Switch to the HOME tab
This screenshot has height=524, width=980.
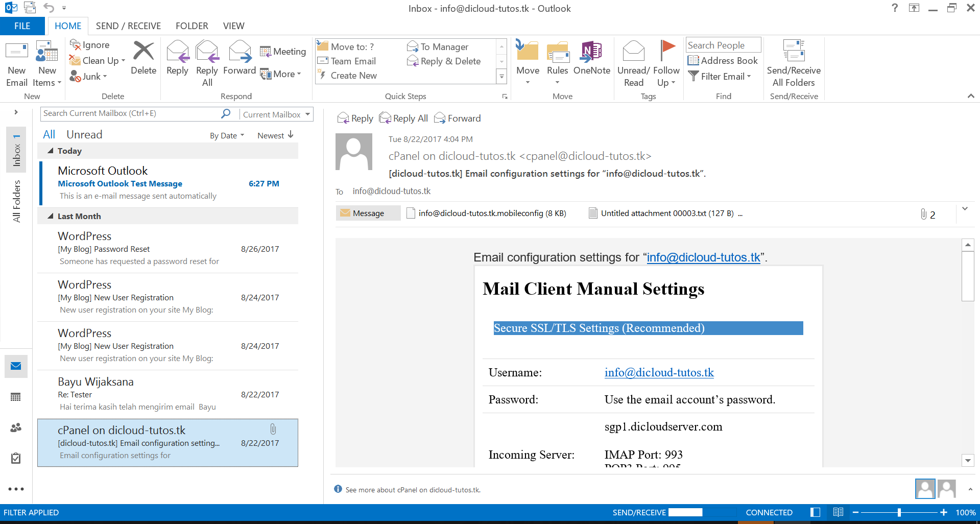68,26
